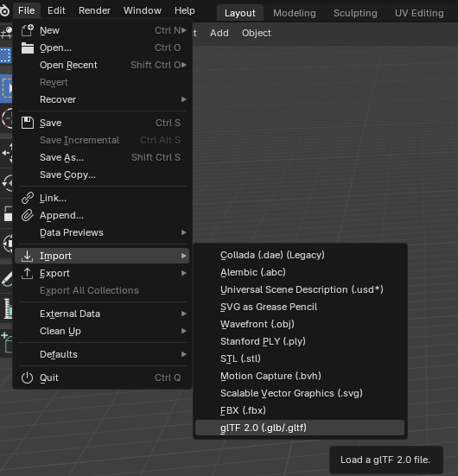This screenshot has width=458, height=476.
Task: Click the Save floppy disk icon
Action: 28,123
